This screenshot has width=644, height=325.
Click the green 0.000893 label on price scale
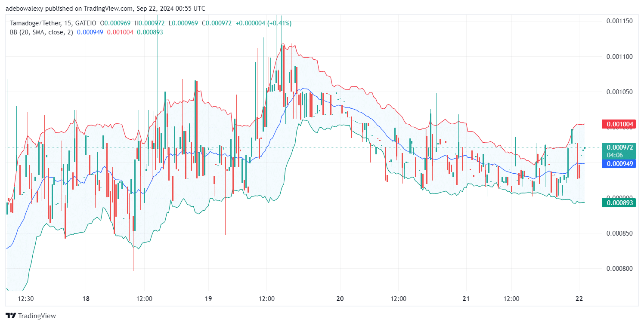(x=619, y=202)
